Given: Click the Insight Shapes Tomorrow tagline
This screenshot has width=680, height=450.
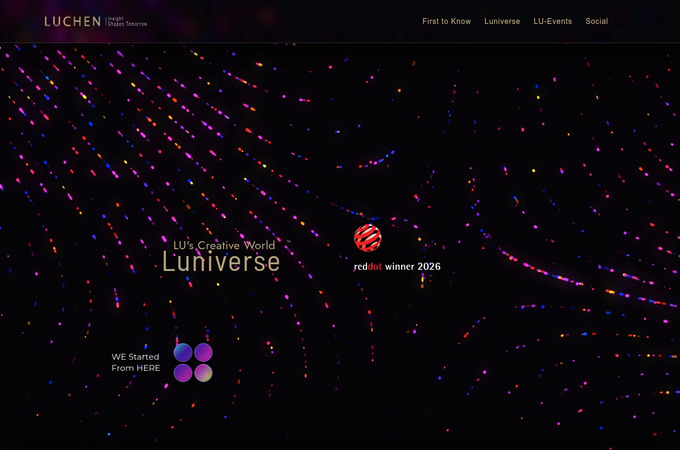Looking at the screenshot, I should pos(127,22).
